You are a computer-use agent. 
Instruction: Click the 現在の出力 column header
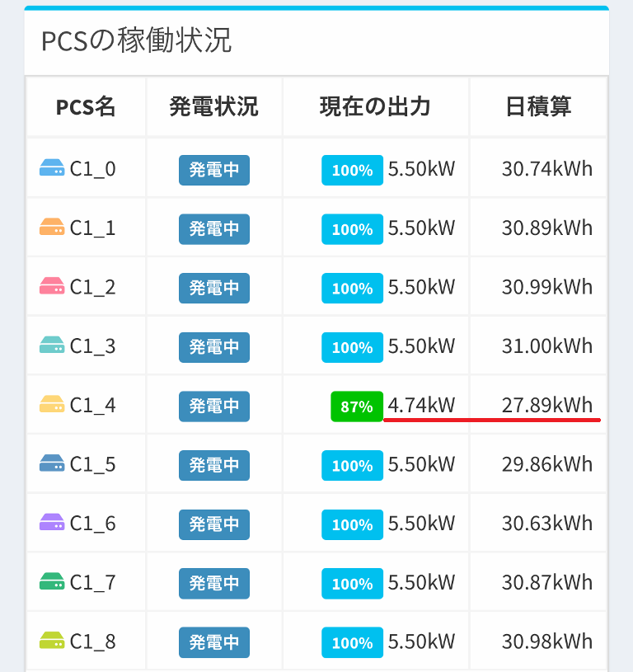(x=375, y=106)
